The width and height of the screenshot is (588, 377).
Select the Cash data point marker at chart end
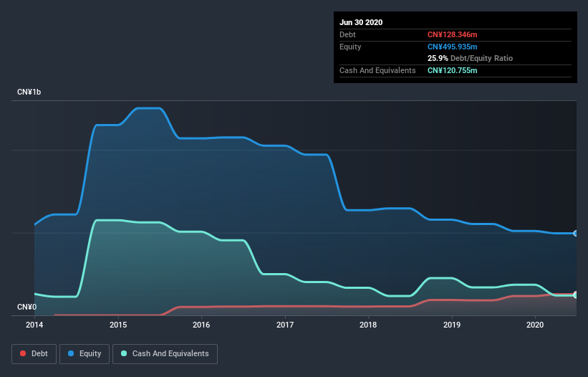click(x=576, y=295)
